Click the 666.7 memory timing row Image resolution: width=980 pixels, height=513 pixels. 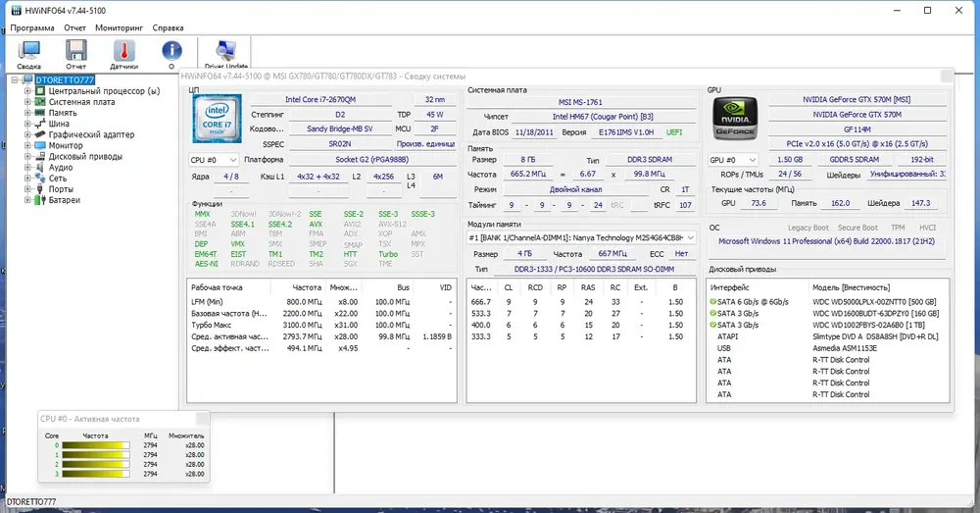(581, 301)
